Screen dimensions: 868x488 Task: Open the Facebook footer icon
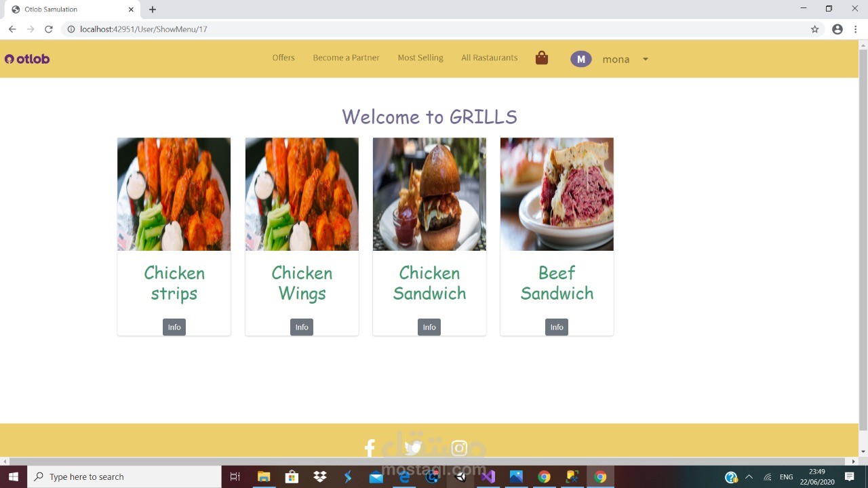coord(370,448)
